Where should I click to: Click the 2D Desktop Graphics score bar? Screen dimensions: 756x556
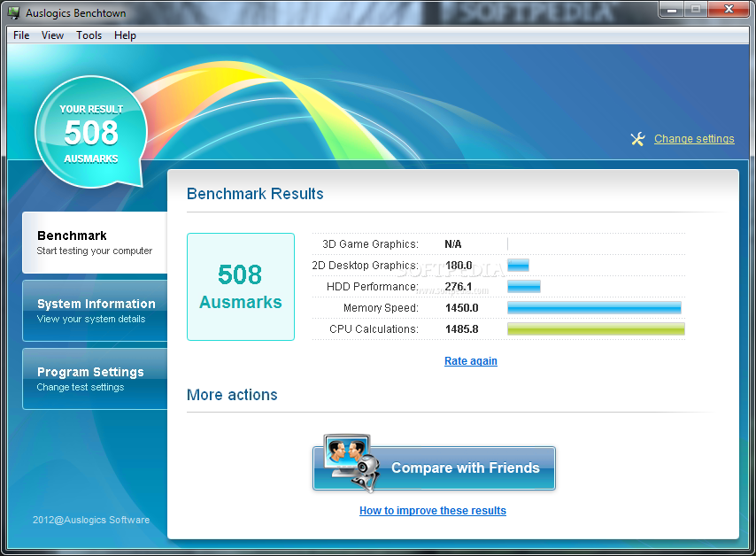pyautogui.click(x=518, y=266)
